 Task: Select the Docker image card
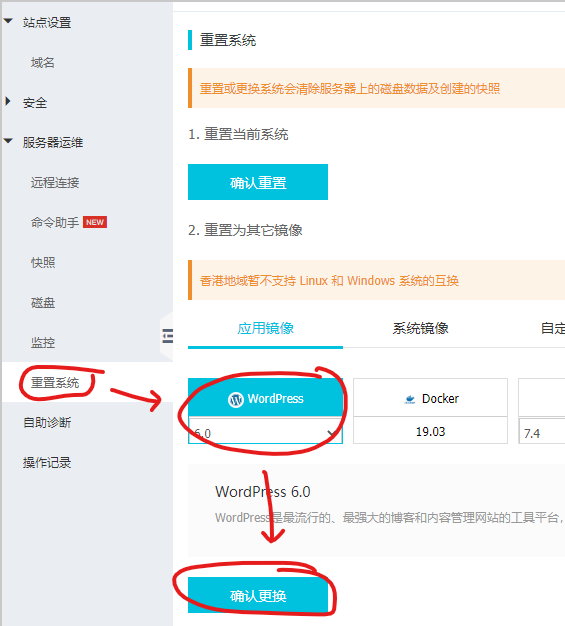pyautogui.click(x=430, y=411)
